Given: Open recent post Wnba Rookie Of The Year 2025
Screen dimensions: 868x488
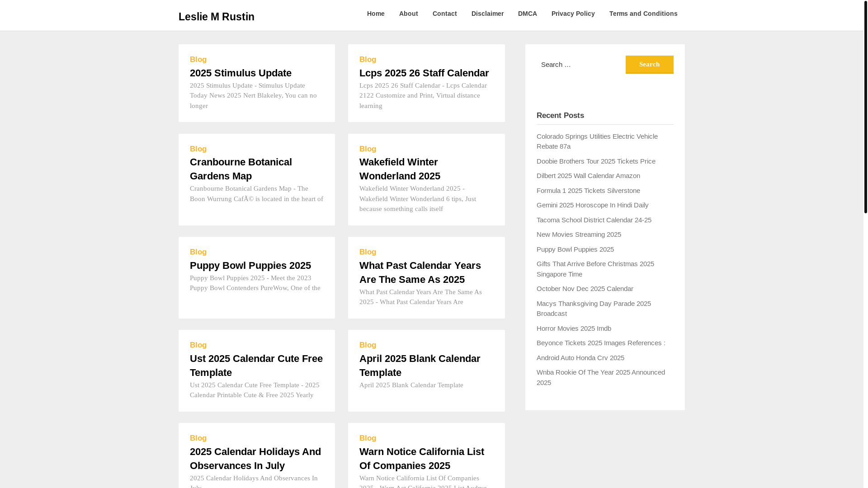Looking at the screenshot, I should 600,377.
